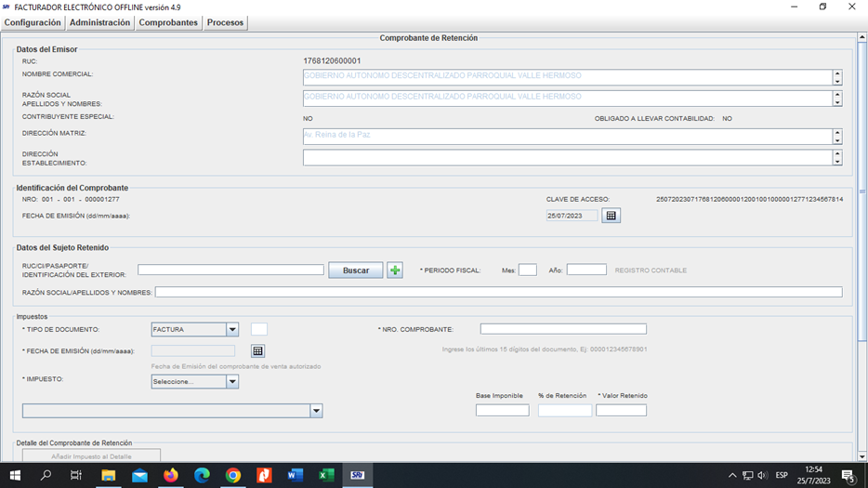Click the Base Imponible field
This screenshot has height=488, width=868.
coord(502,410)
